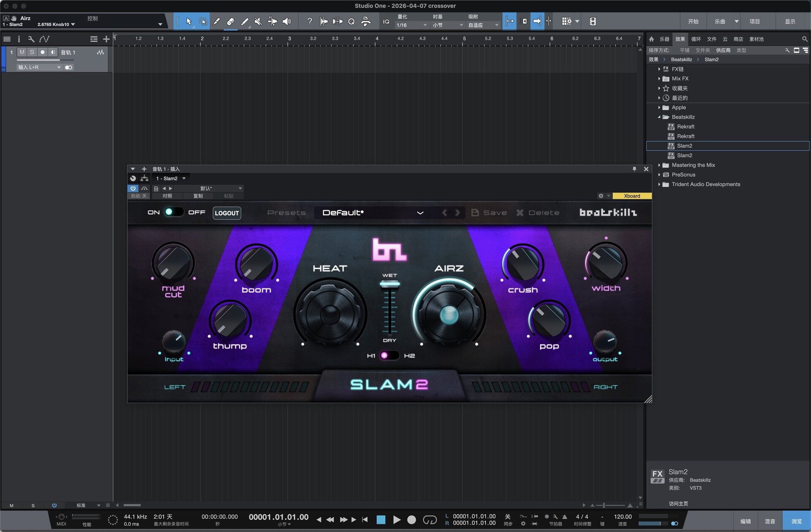Expand the Mastering the Mix folder
Image resolution: width=811 pixels, height=532 pixels.
[659, 165]
